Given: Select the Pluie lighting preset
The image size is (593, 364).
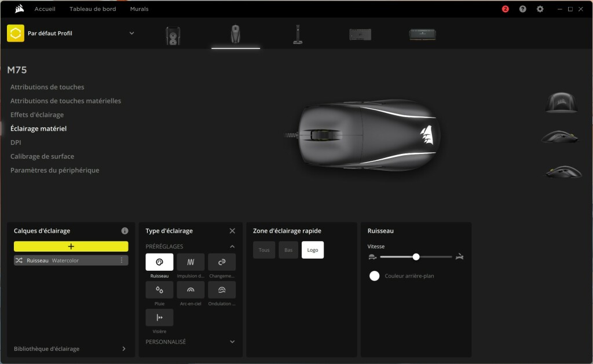Looking at the screenshot, I should click(159, 289).
